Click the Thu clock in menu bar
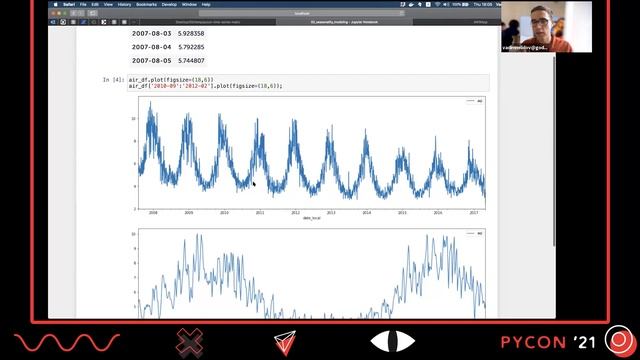 point(483,4)
